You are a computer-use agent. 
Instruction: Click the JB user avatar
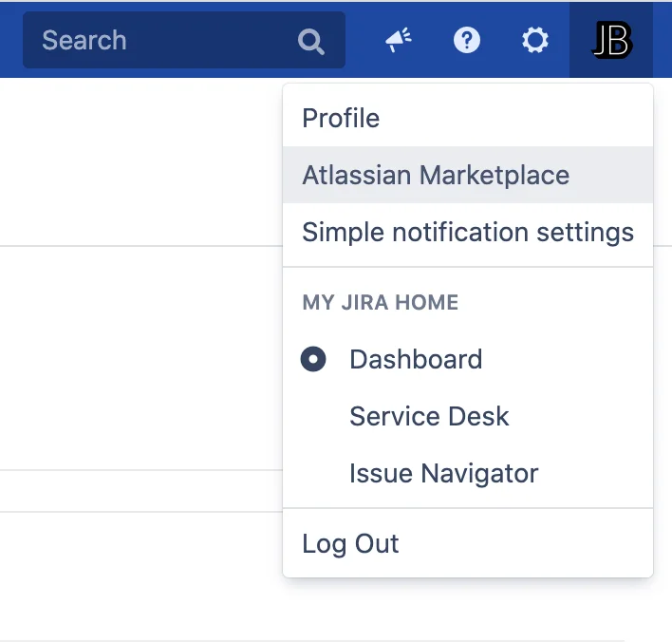[x=611, y=40]
